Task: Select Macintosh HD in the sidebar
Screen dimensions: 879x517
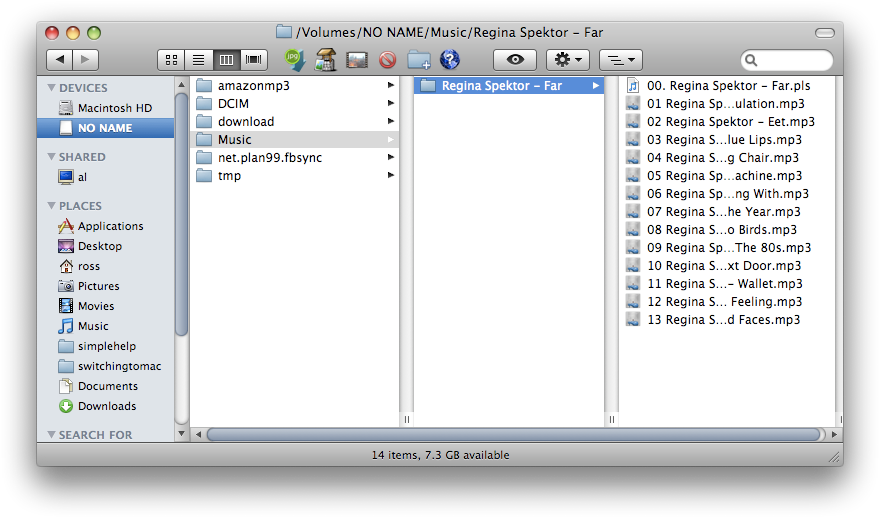Action: 105,108
